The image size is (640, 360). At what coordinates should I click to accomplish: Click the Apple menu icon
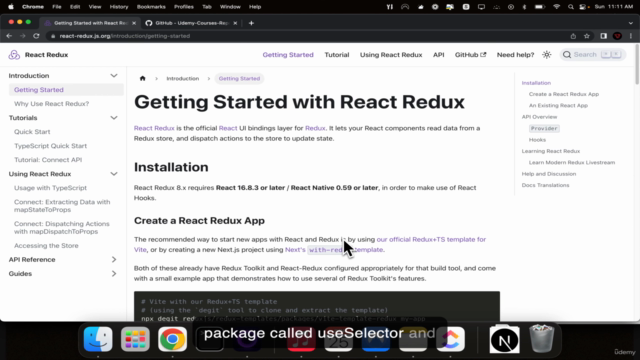[11, 7]
